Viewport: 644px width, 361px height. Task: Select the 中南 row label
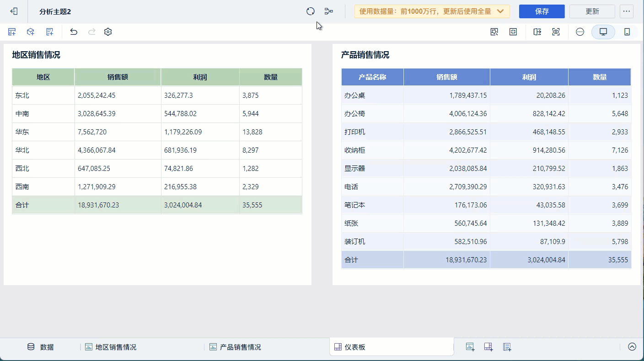click(22, 114)
